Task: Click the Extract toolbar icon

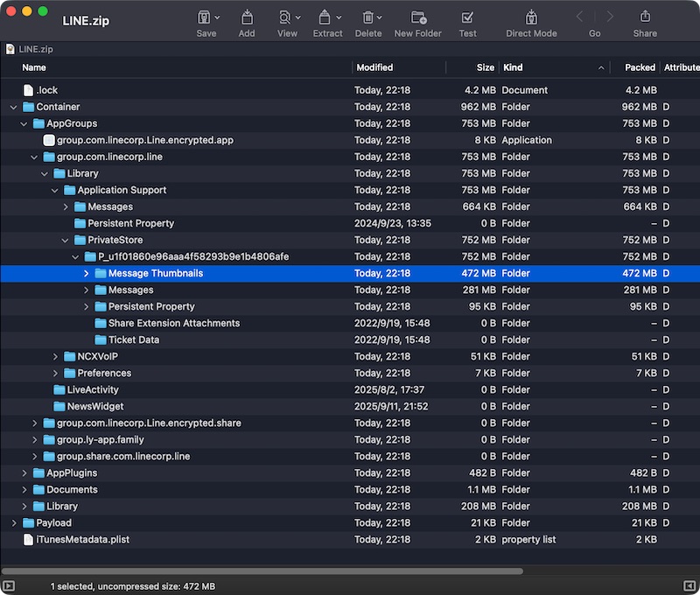Action: (325, 17)
